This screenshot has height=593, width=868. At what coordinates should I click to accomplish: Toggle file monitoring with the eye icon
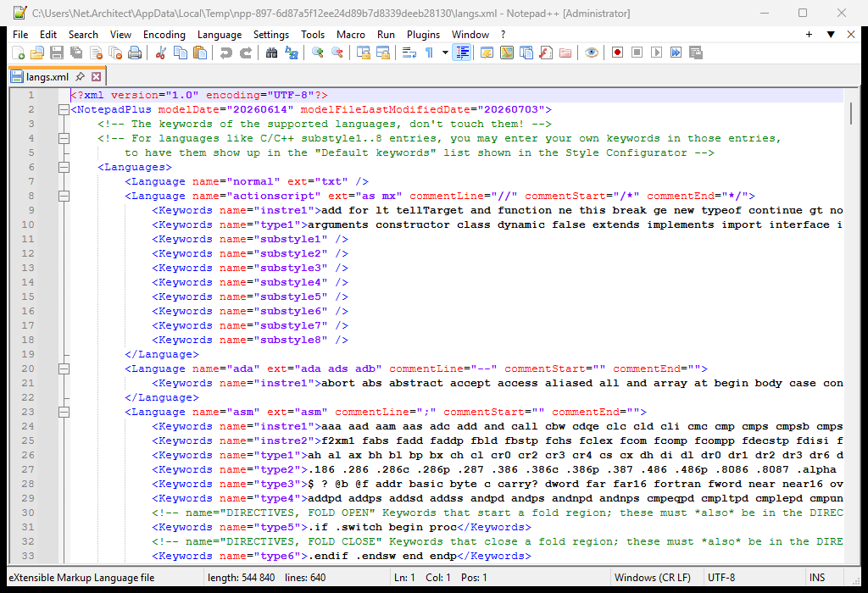point(591,53)
